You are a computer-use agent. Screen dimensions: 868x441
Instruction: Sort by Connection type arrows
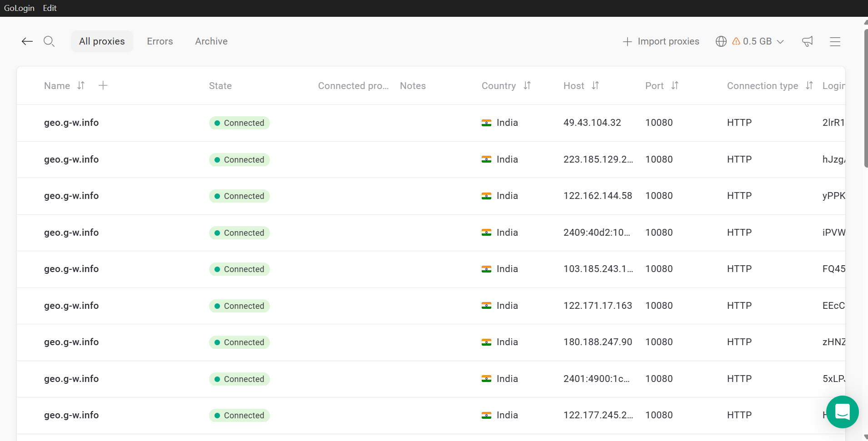(809, 85)
